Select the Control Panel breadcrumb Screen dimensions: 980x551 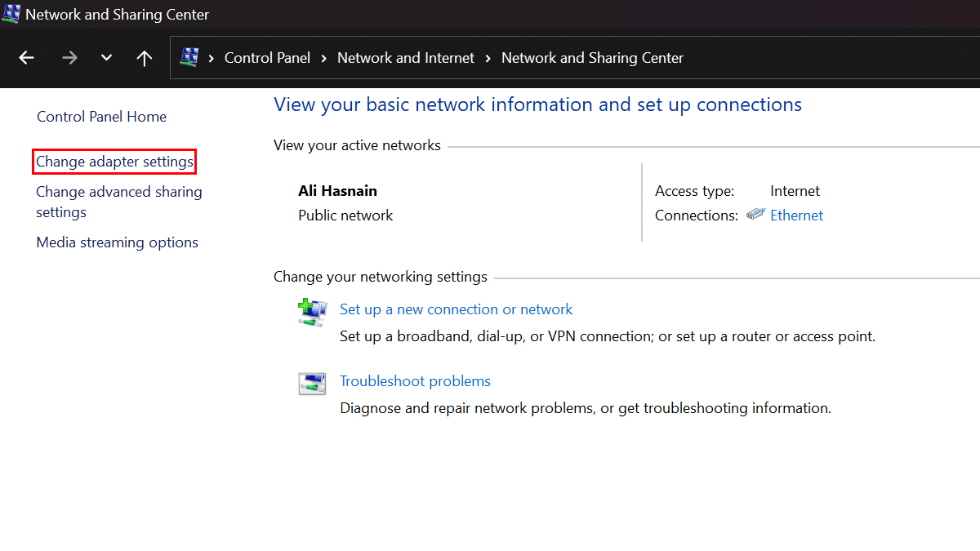(267, 57)
